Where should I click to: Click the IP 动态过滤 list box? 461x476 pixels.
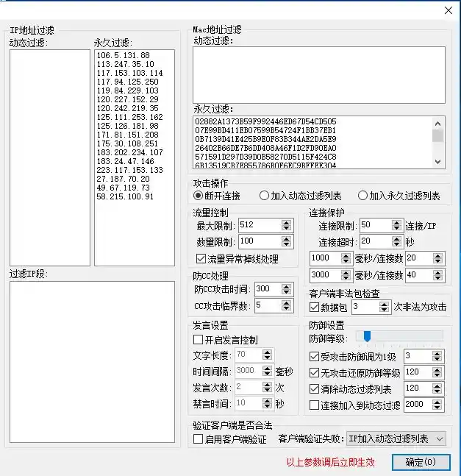[50, 158]
